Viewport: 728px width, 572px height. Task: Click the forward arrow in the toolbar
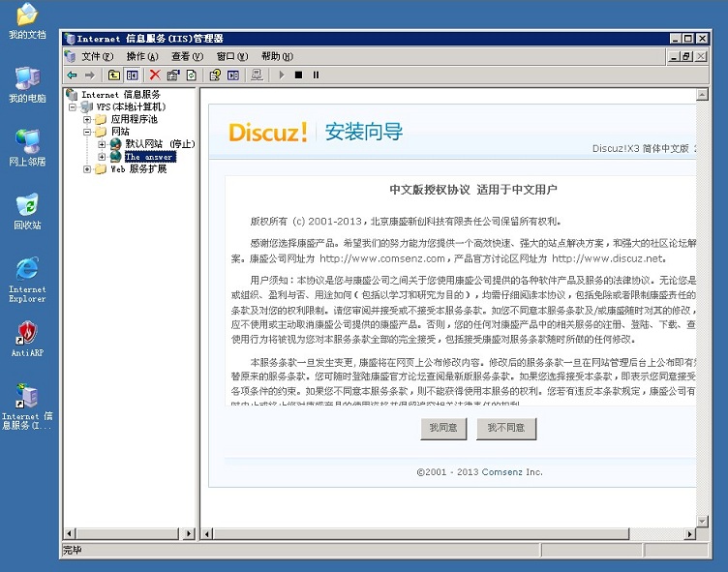pyautogui.click(x=90, y=75)
